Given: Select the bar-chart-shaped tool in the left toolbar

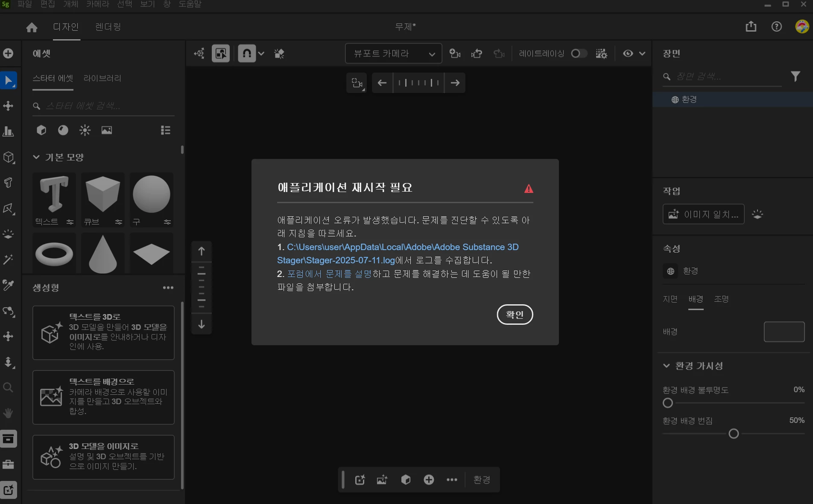Looking at the screenshot, I should (x=8, y=131).
